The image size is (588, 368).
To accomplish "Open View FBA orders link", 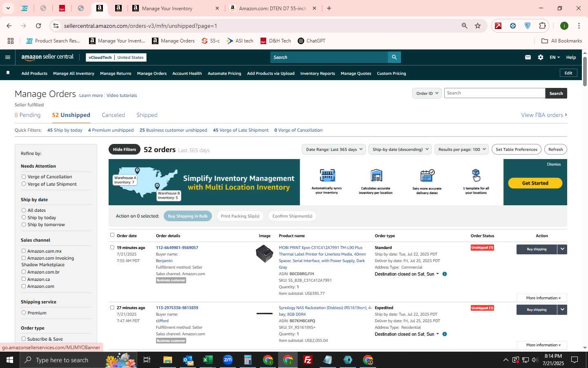I will (544, 115).
